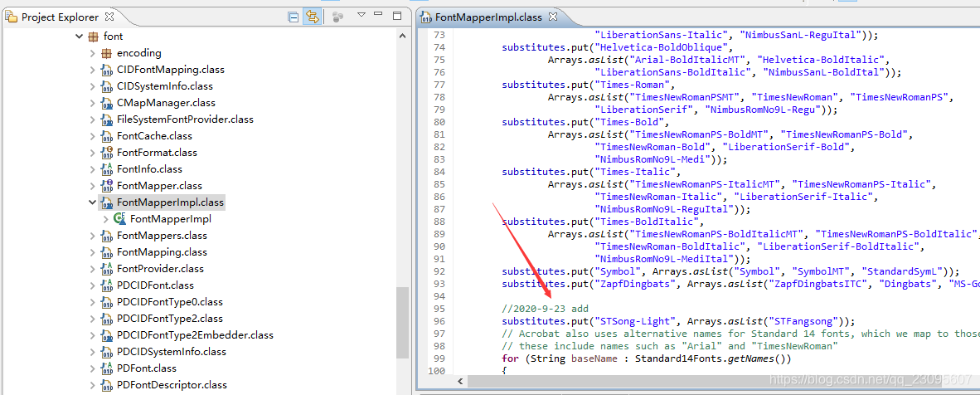
Task: Maximize the Project Explorer view
Action: click(397, 15)
